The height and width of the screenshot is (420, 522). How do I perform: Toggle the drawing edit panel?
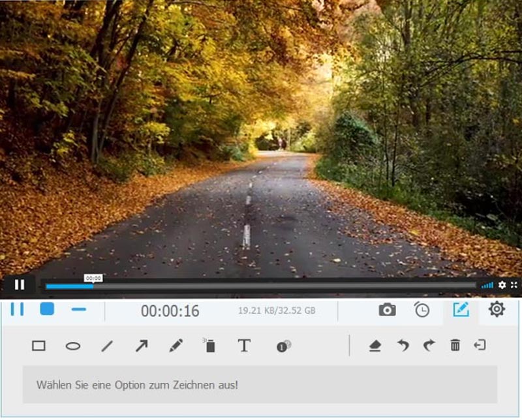coord(461,310)
